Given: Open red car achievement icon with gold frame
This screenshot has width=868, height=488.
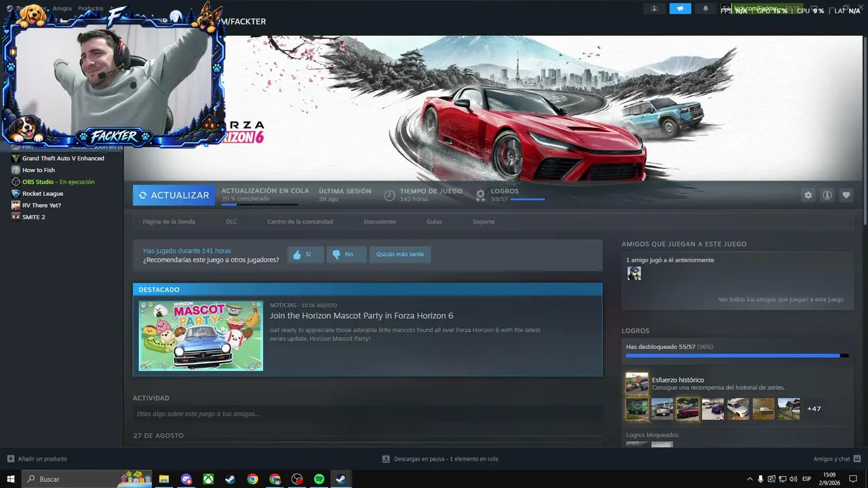Looking at the screenshot, I should (x=688, y=409).
